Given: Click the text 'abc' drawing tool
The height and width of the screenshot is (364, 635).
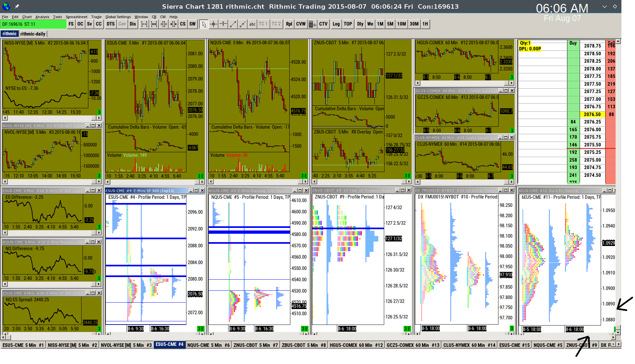Looking at the screenshot, I should [252, 24].
